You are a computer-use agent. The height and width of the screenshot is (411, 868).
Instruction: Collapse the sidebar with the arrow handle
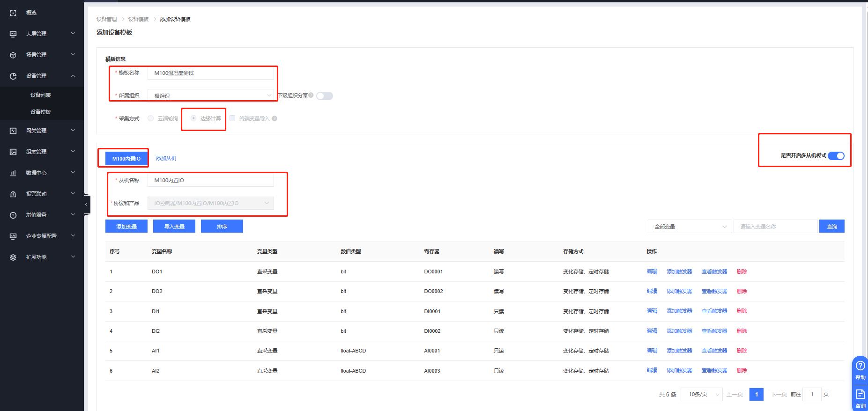86,205
